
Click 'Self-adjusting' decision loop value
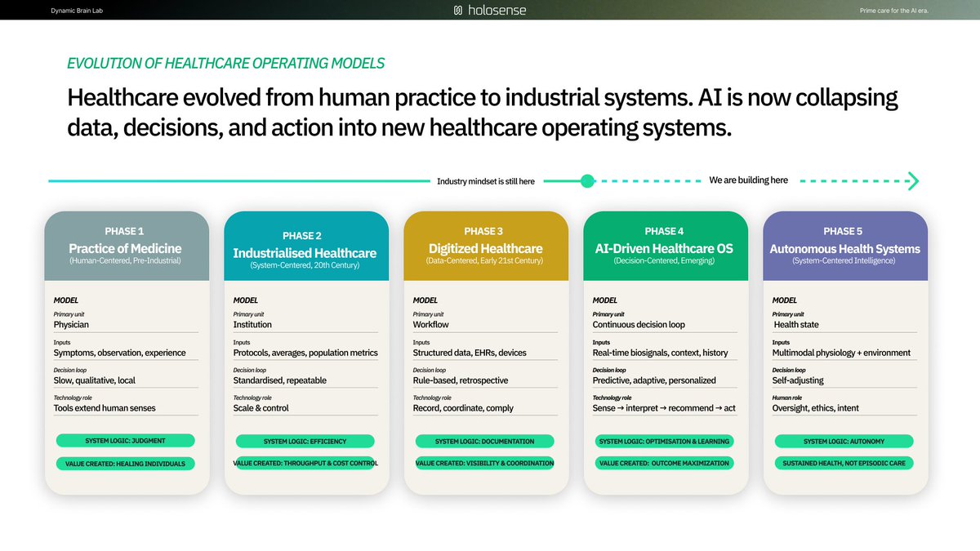pyautogui.click(x=798, y=380)
